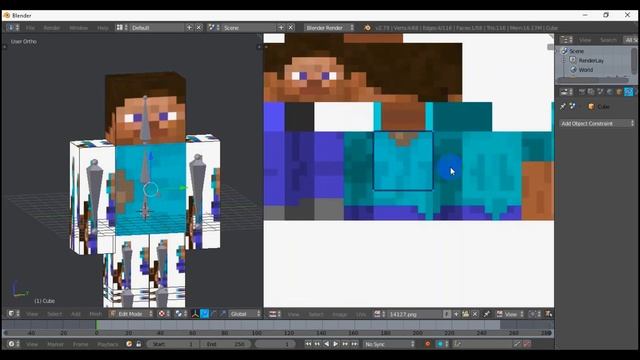Image resolution: width=640 pixels, height=360 pixels.
Task: Open the UV/Image editor type selector
Action: coord(275,314)
